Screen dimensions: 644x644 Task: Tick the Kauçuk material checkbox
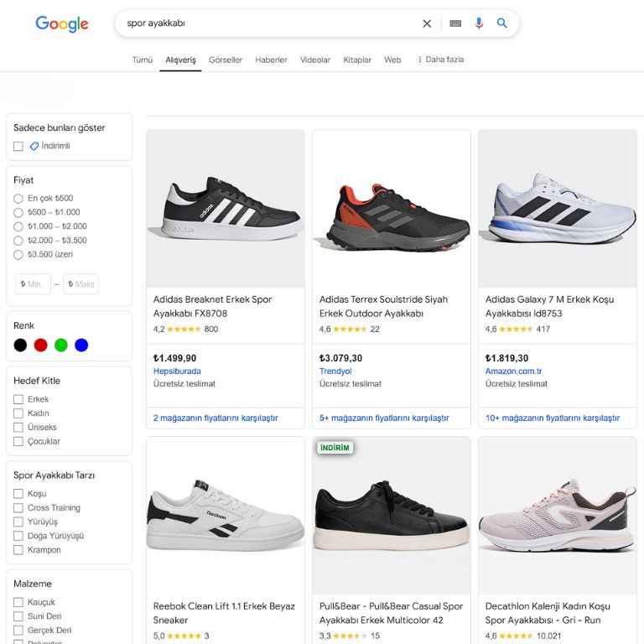(18, 602)
